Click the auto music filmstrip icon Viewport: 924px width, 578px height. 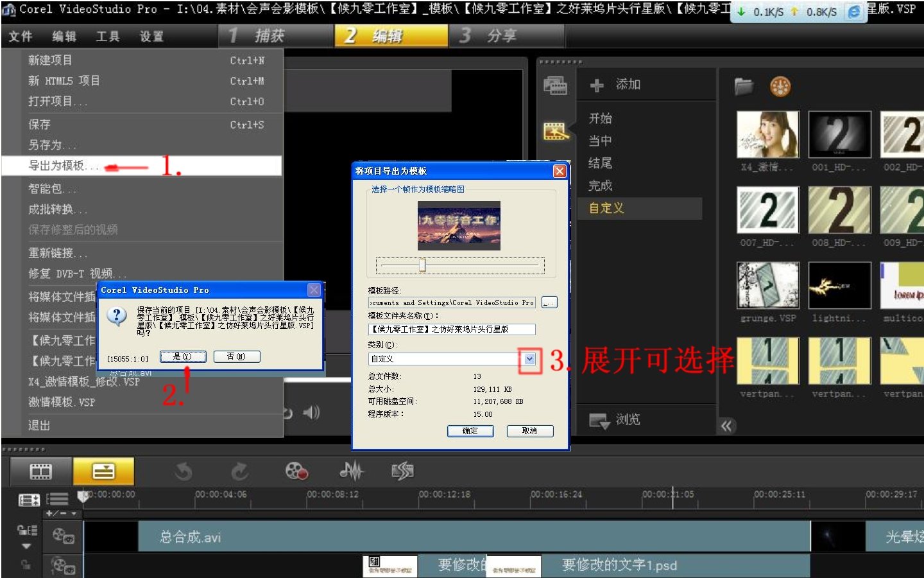[403, 471]
